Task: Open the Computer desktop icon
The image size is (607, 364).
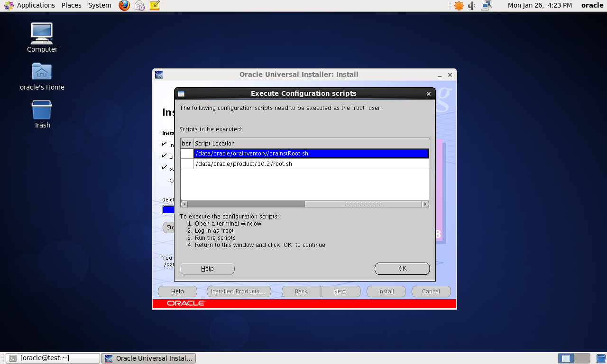Action: tap(42, 38)
